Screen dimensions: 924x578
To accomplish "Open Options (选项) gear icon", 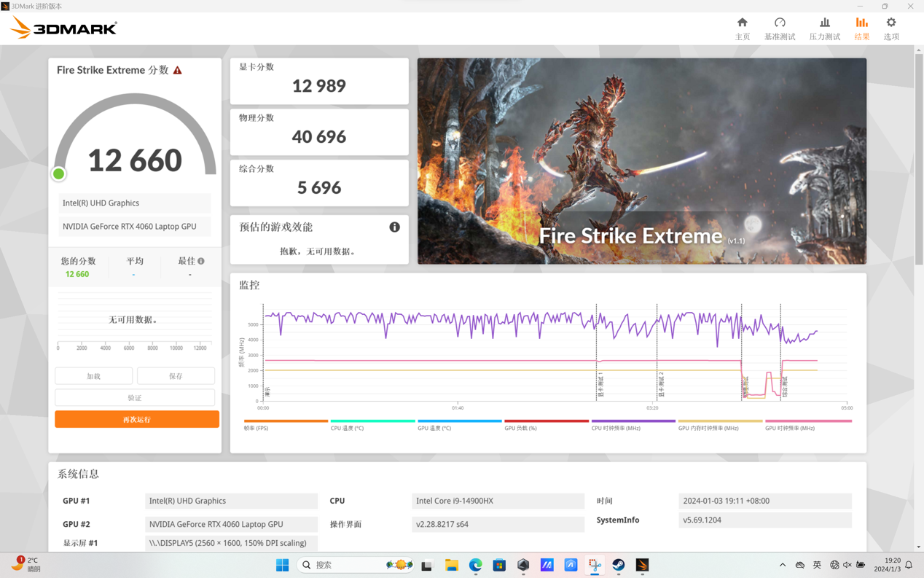I will click(890, 28).
